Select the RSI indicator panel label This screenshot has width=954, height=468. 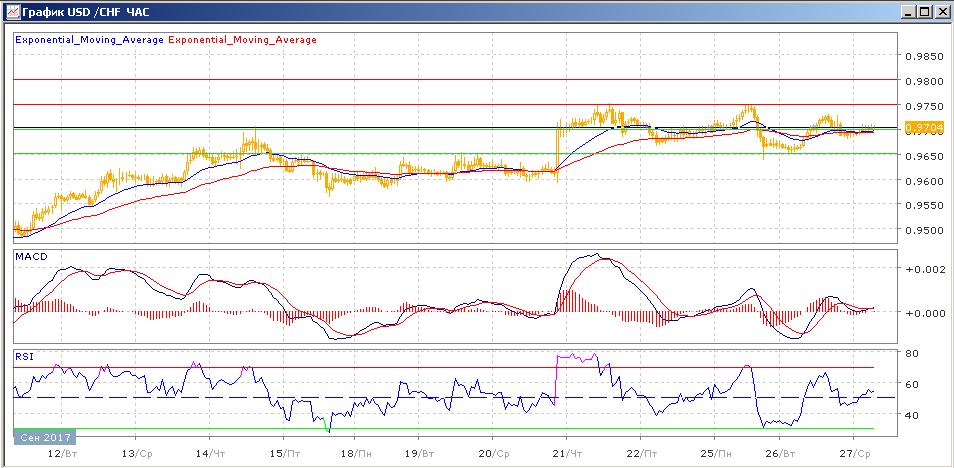pos(22,355)
